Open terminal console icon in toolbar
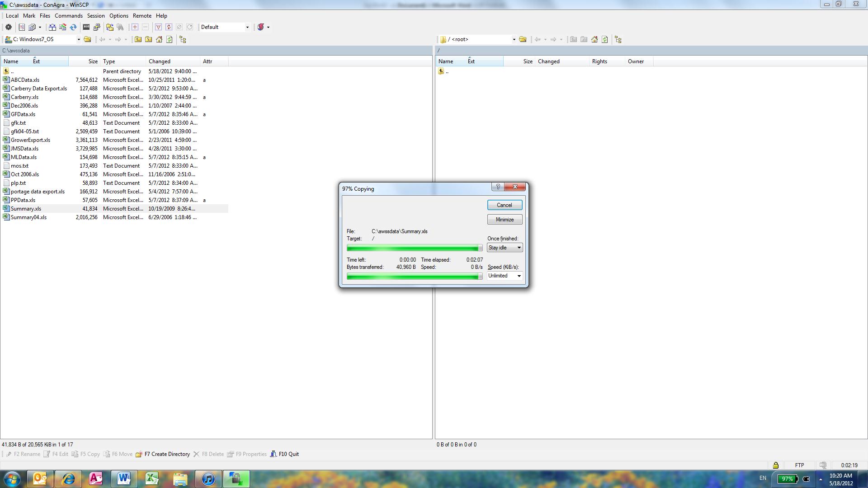 (86, 27)
